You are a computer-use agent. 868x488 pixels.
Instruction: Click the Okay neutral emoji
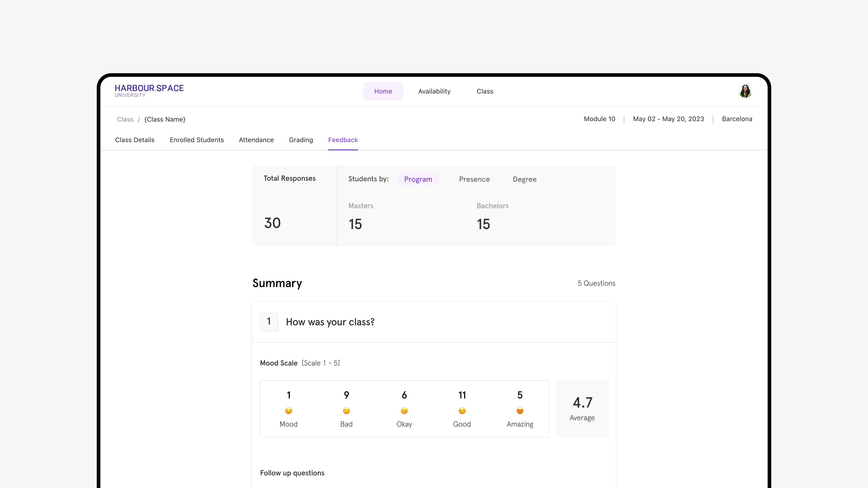(404, 411)
